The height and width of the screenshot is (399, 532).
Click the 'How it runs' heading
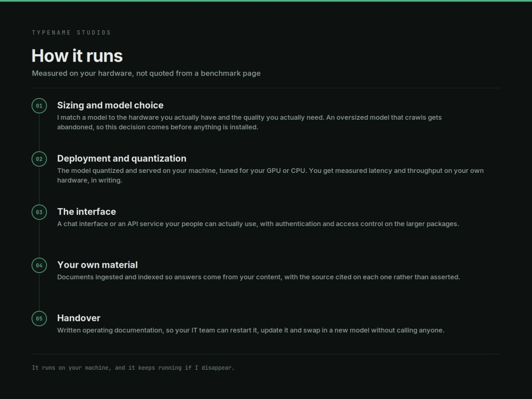tap(77, 56)
